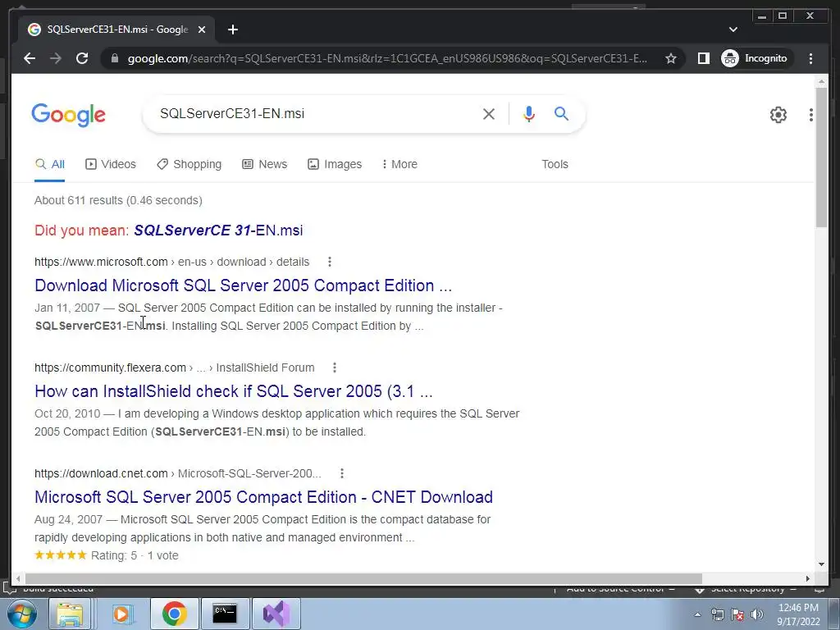Click the network tray icon
This screenshot has height=630, width=840.
pos(717,614)
